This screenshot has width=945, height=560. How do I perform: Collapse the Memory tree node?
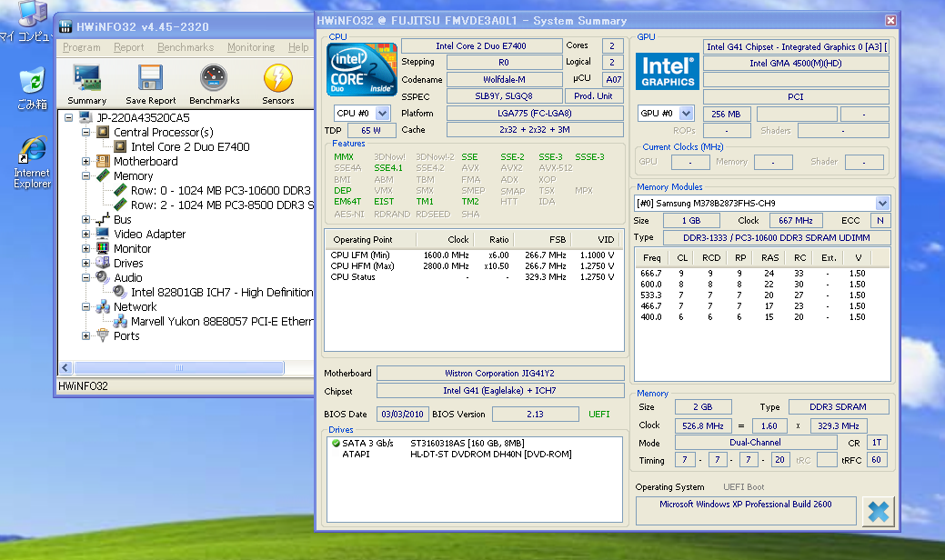click(x=86, y=176)
